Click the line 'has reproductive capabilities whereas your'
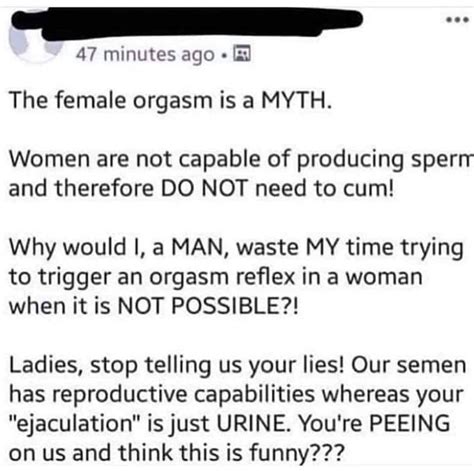This screenshot has width=474, height=471. pyautogui.click(x=236, y=395)
